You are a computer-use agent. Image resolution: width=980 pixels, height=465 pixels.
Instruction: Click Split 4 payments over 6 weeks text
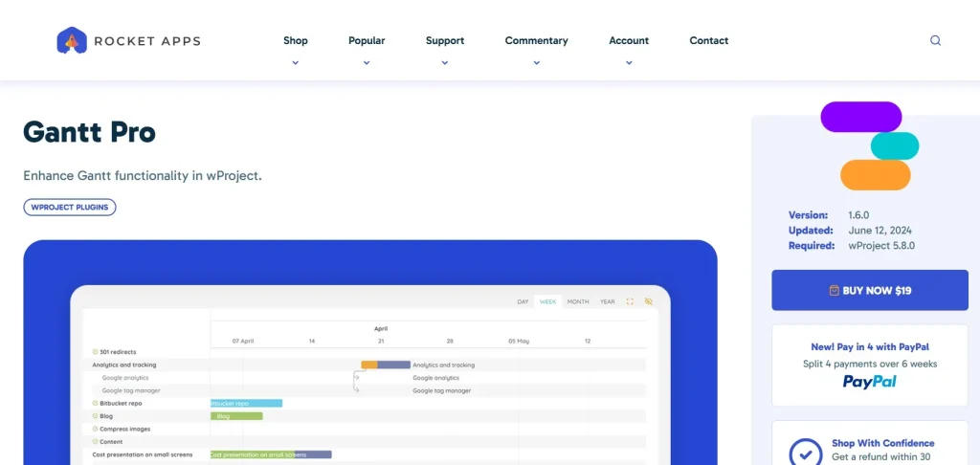point(869,364)
